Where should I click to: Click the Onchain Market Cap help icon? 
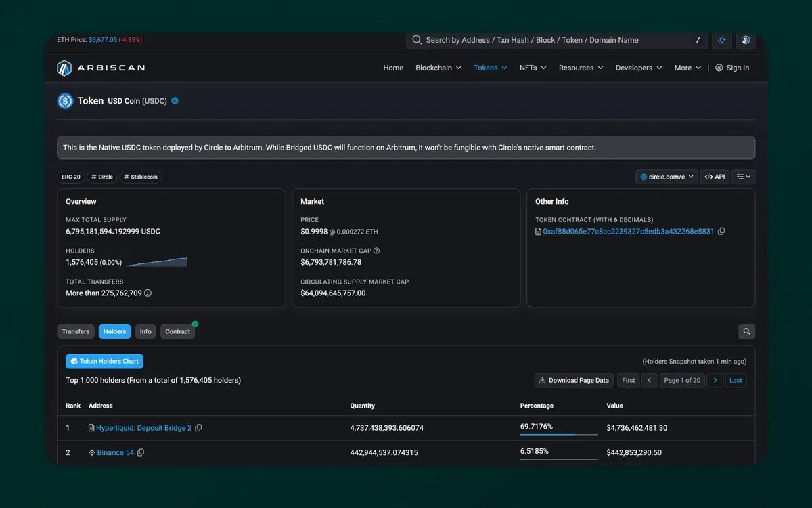(x=377, y=251)
